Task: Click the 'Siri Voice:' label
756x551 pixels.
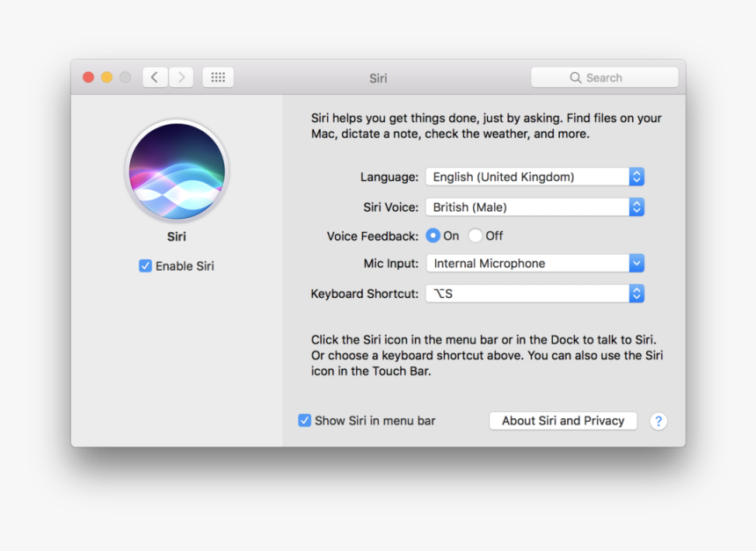Action: (x=390, y=207)
